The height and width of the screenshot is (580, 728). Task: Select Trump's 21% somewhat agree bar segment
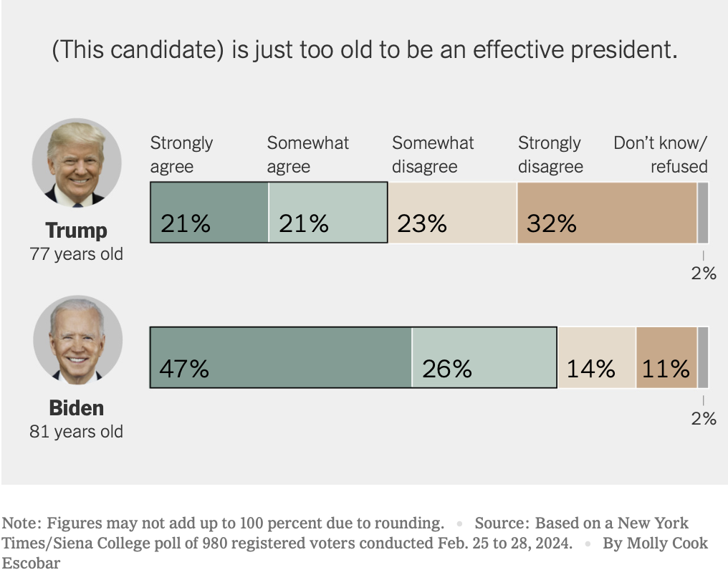(327, 213)
